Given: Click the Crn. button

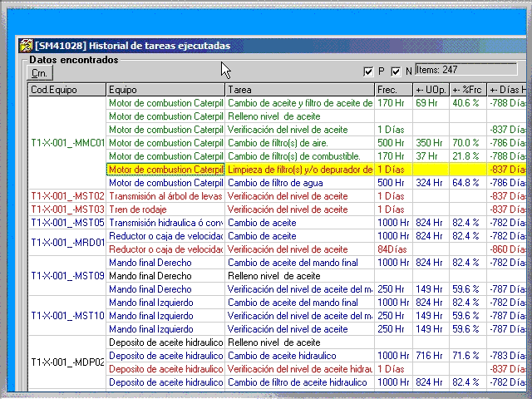Looking at the screenshot, I should (x=40, y=73).
